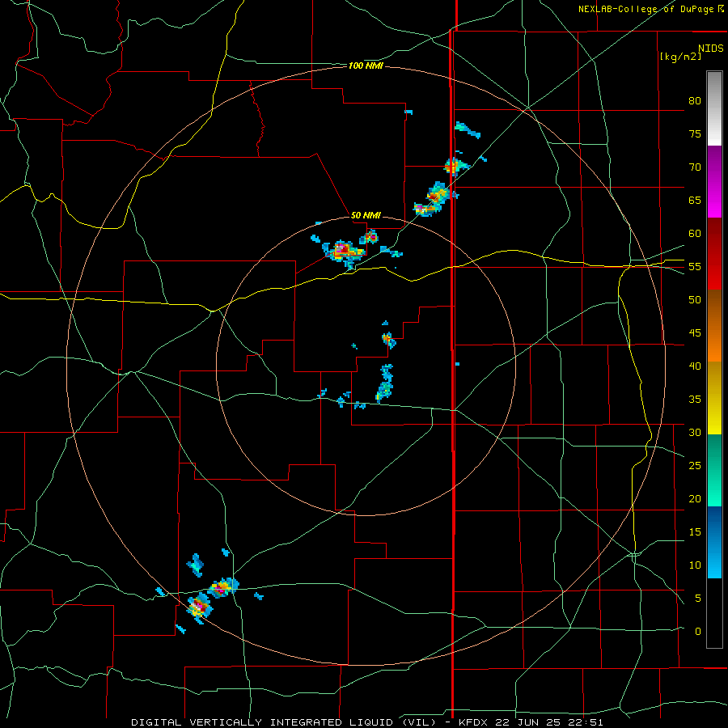Click the 35 value on the scale
The width and height of the screenshot is (728, 728).
pos(695,400)
